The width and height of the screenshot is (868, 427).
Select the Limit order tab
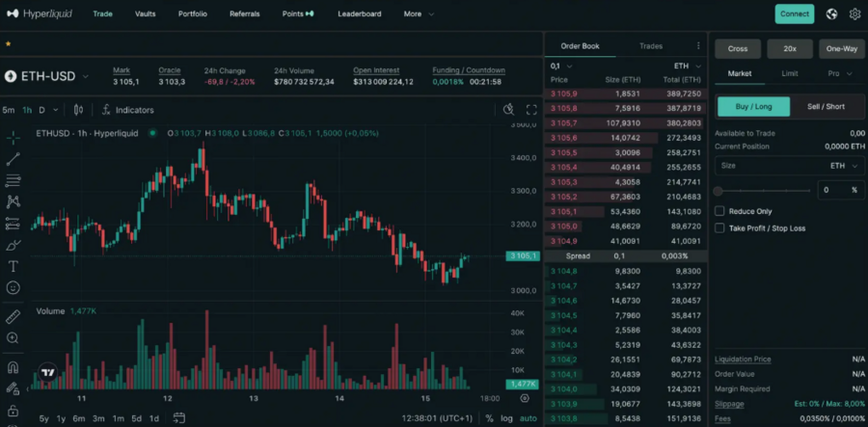click(x=789, y=73)
